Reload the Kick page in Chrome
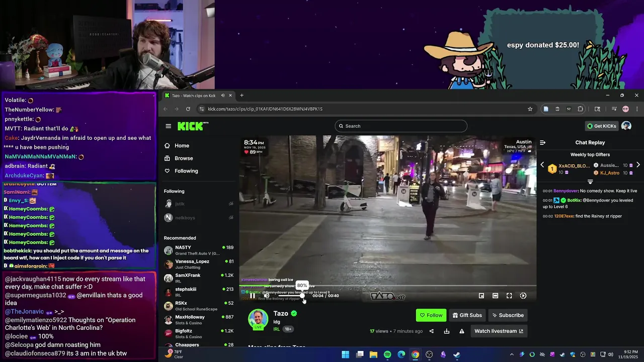Screen dimensions: 644x362 coord(188,109)
